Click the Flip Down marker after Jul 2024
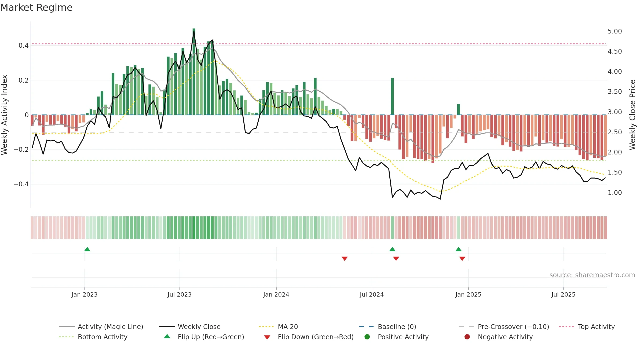Viewport: 644px width, 362px height. [396, 258]
